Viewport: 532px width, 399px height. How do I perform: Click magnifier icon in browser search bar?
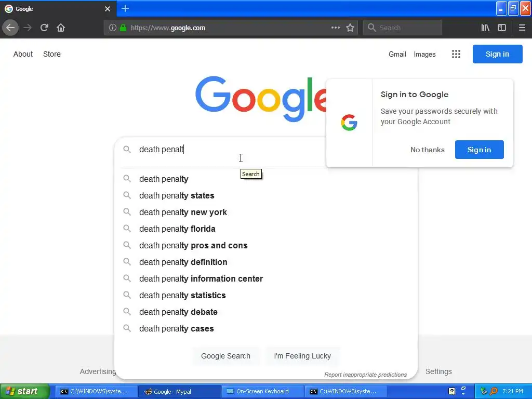pos(372,28)
